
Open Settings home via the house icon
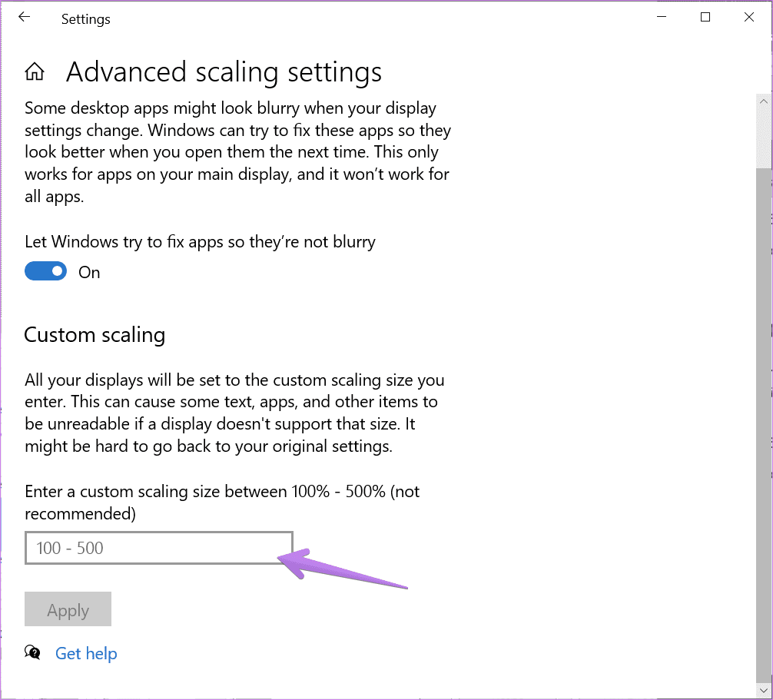click(35, 72)
